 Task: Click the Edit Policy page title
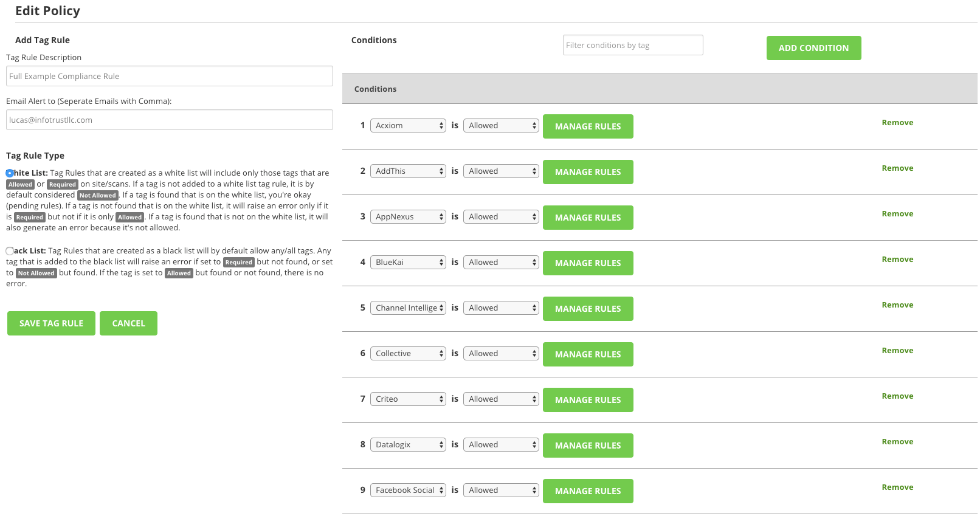(x=47, y=11)
